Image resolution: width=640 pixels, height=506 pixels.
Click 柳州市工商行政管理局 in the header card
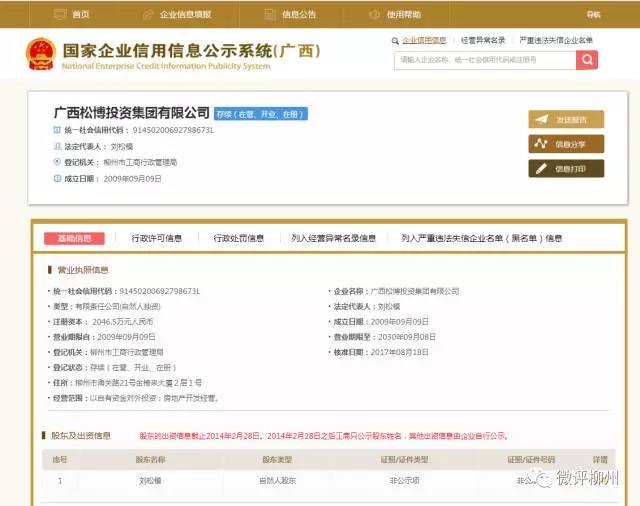coord(140,162)
